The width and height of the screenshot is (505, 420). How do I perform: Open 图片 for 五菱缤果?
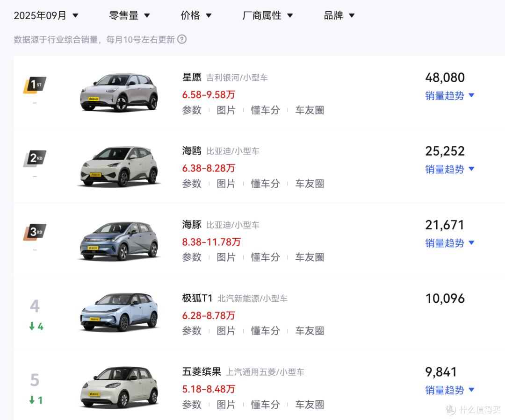226,405
